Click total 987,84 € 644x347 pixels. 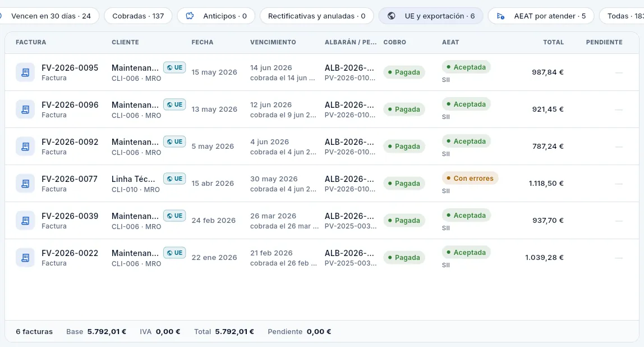(548, 72)
